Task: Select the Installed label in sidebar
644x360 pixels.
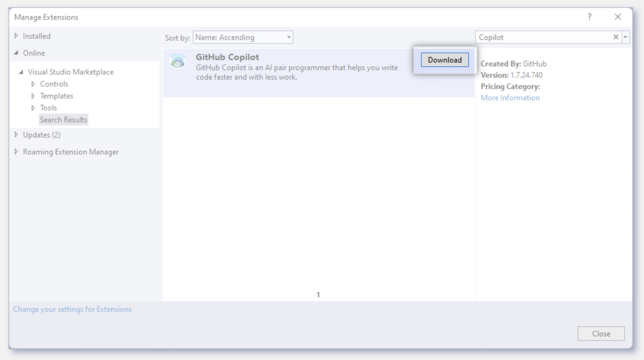Action: tap(36, 36)
